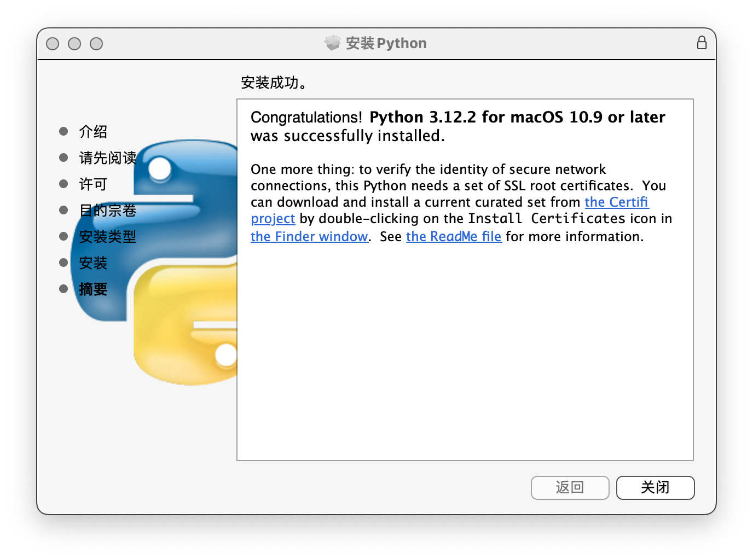Click the 安装 Python window title
This screenshot has height=560, width=753.
click(x=386, y=43)
